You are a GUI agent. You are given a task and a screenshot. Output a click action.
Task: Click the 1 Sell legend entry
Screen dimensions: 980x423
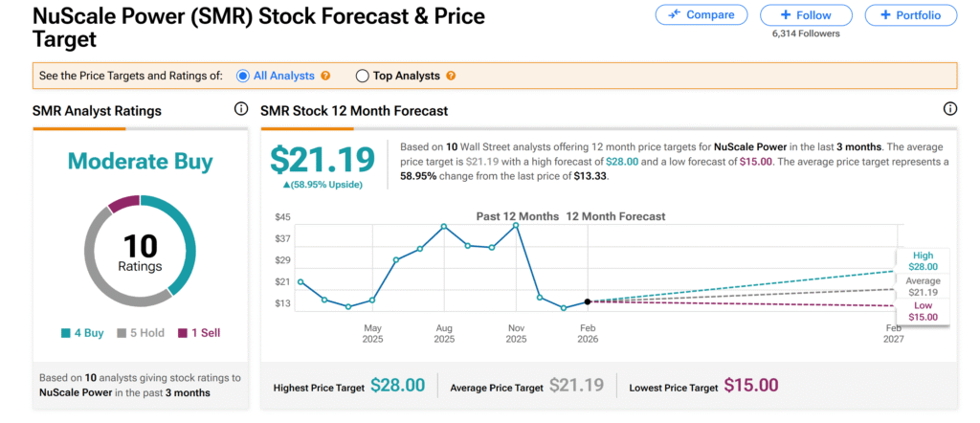[199, 333]
